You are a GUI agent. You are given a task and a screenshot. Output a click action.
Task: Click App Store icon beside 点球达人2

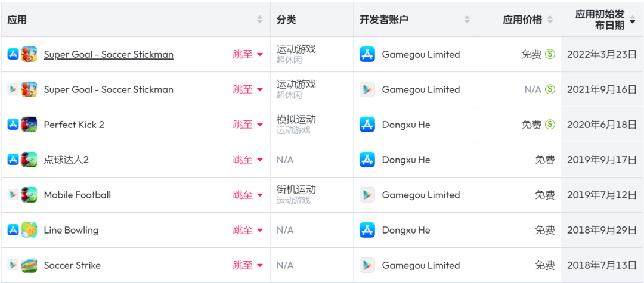(13, 160)
